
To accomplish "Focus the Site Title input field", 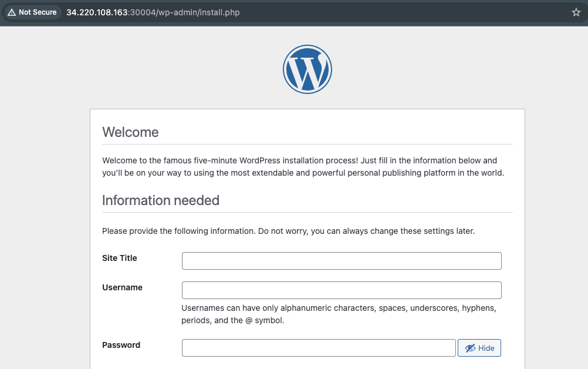I will 342,260.
